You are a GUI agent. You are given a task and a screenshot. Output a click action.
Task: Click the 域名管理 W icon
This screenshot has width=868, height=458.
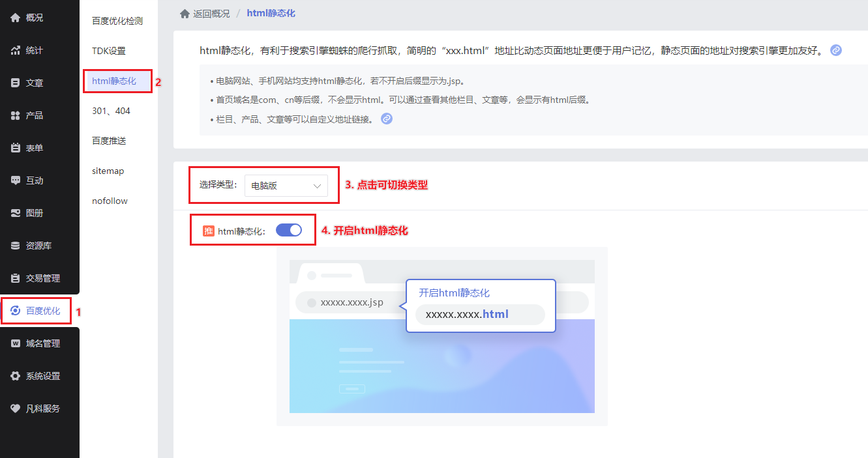click(16, 343)
